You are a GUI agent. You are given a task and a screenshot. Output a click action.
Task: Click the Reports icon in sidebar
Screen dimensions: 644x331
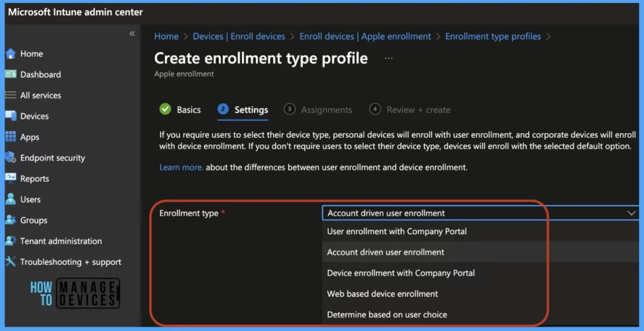[11, 179]
